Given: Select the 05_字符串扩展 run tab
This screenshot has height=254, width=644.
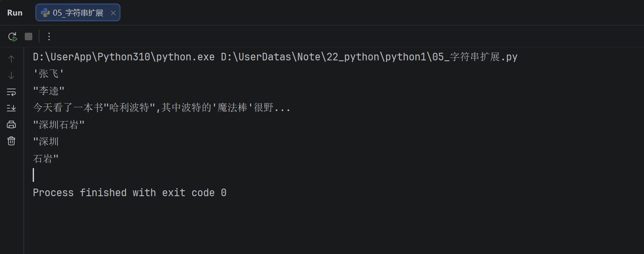Looking at the screenshot, I should 78,13.
